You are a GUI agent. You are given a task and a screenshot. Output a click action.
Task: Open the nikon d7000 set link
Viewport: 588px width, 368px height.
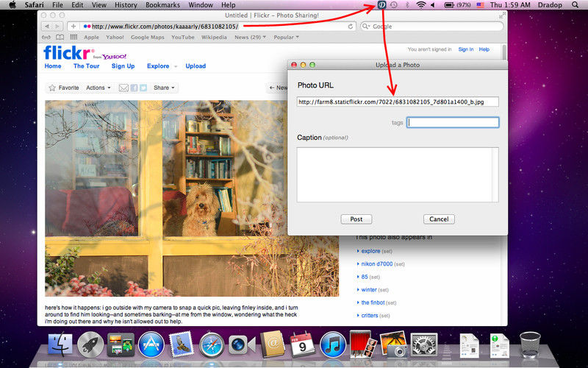[377, 264]
